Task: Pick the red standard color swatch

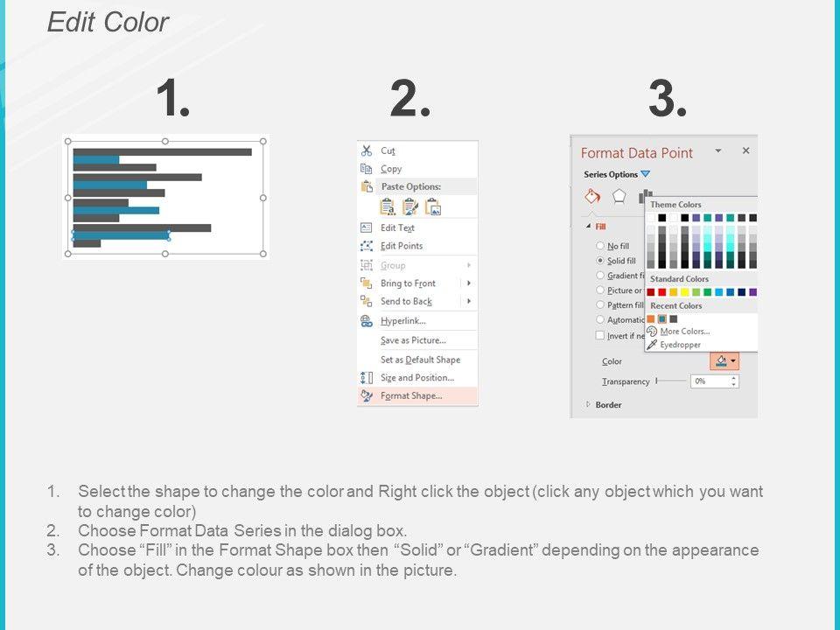Action: point(662,292)
